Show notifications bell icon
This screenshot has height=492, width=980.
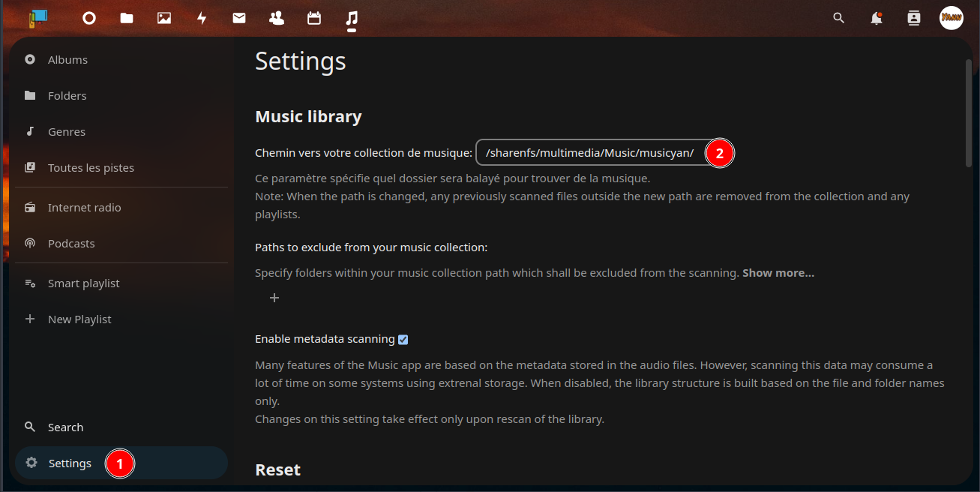pos(876,18)
